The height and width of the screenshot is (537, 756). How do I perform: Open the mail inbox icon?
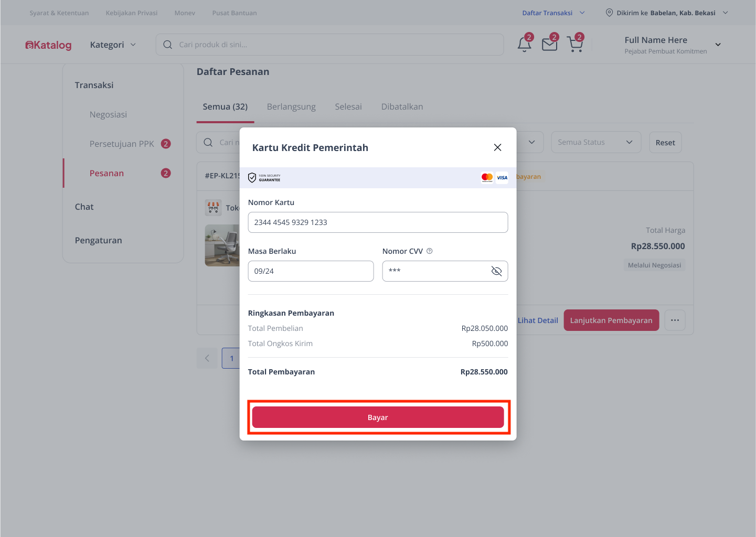(549, 45)
